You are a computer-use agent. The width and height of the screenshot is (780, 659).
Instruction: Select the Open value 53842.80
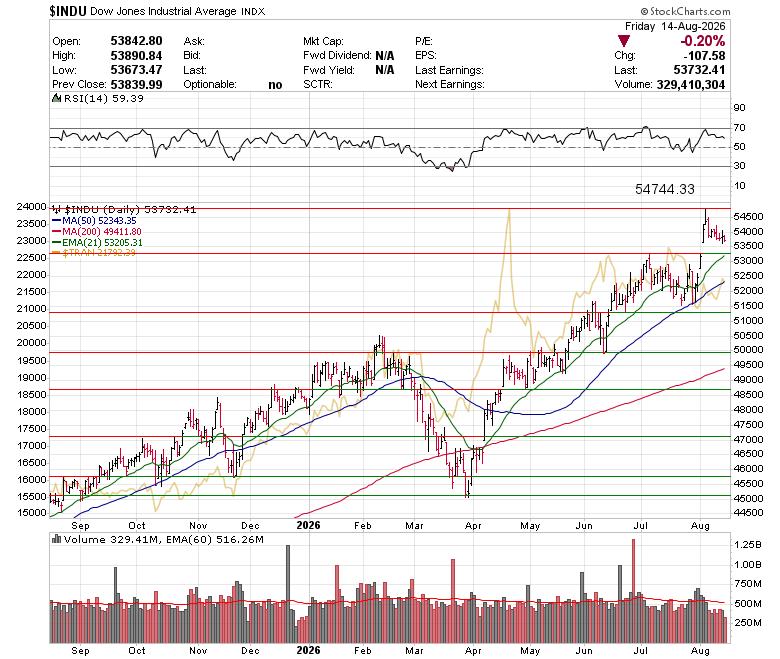pos(136,41)
